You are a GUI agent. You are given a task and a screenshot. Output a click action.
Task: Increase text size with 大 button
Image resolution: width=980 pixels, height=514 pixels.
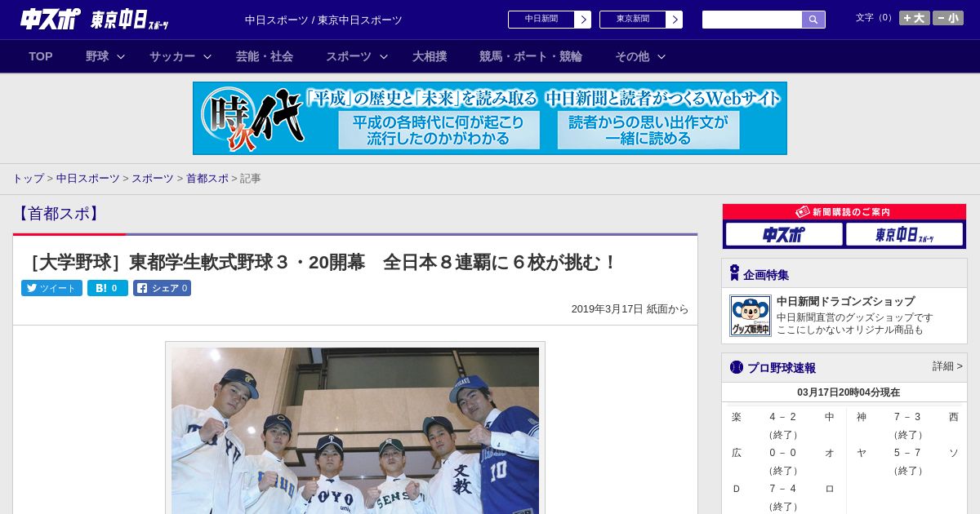(914, 18)
